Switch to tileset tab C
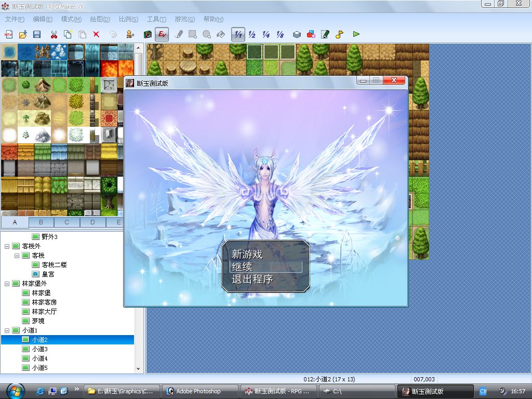The height and width of the screenshot is (399, 532). [67, 222]
